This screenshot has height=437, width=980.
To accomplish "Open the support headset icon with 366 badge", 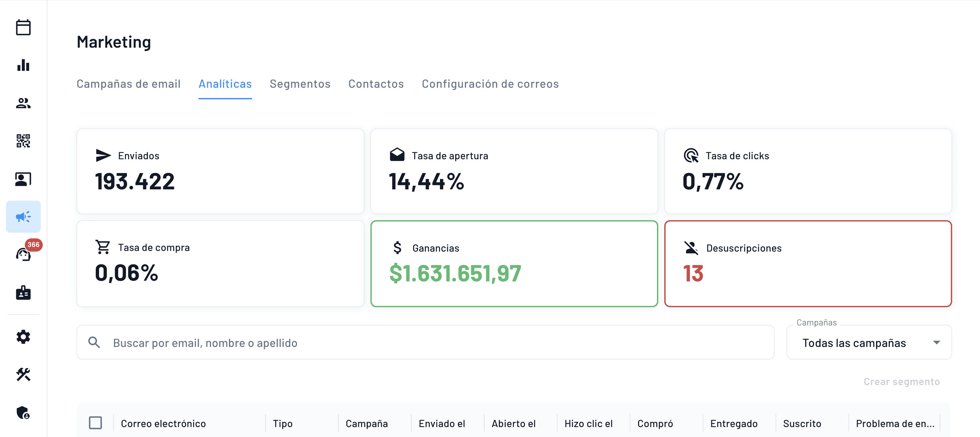I will pyautogui.click(x=23, y=255).
